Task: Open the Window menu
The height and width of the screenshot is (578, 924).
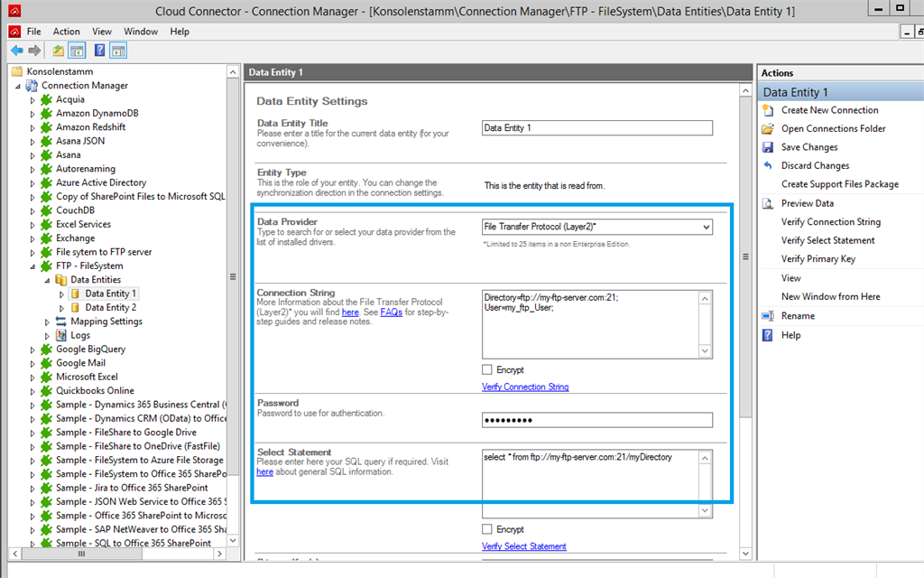Action: [141, 32]
